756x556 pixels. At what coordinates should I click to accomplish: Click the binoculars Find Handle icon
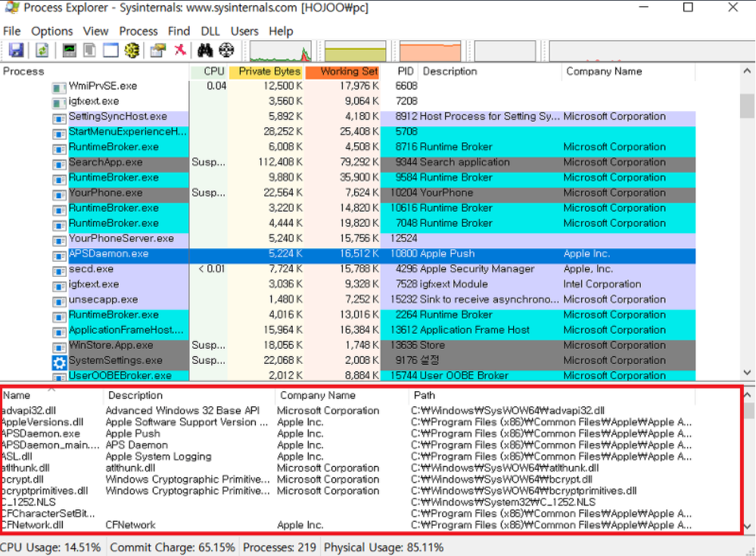(x=205, y=50)
